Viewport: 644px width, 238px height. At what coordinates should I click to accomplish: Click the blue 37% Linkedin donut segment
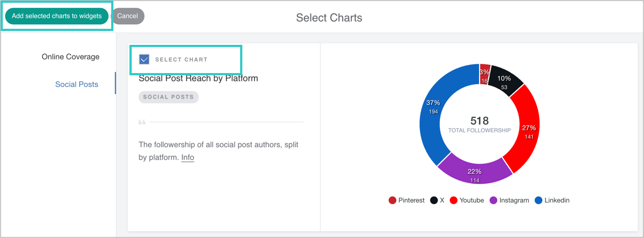433,111
